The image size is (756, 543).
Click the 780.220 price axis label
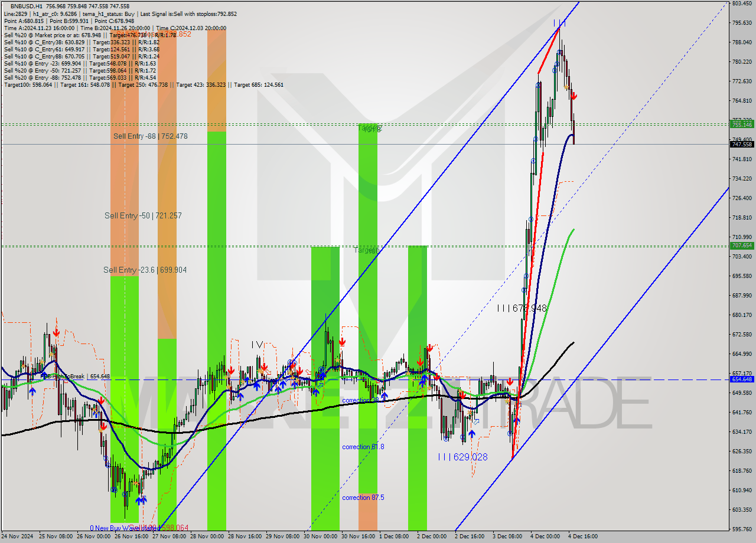point(742,61)
